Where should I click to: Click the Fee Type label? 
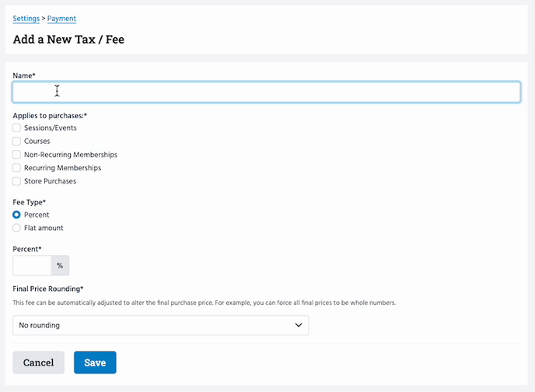[x=30, y=202]
